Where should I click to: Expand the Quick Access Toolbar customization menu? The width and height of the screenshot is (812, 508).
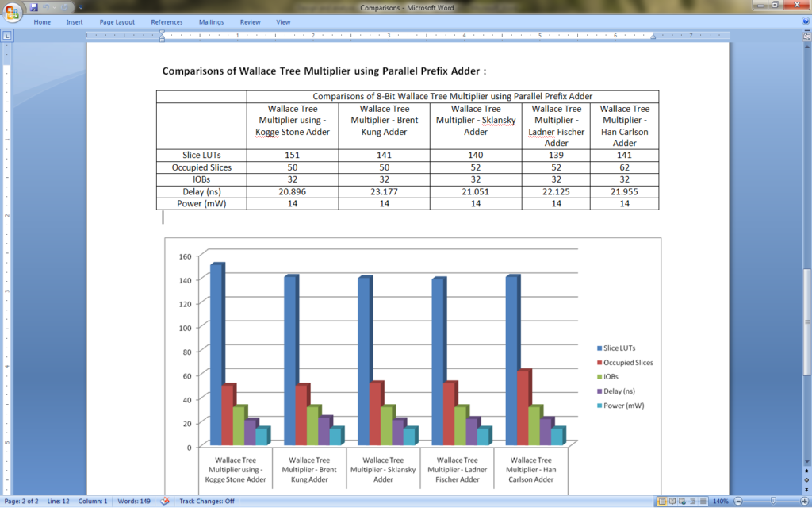(x=81, y=6)
